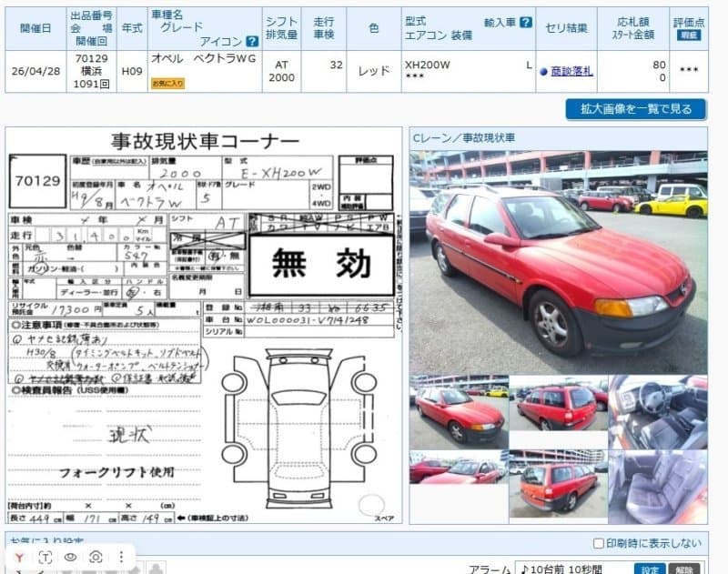
Task: Open the auction sheet image
Action: pos(204,326)
